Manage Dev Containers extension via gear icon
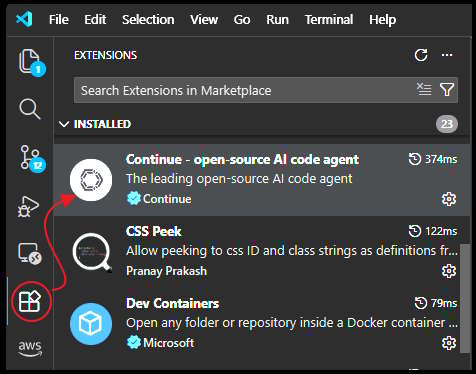The image size is (476, 374). 449,343
